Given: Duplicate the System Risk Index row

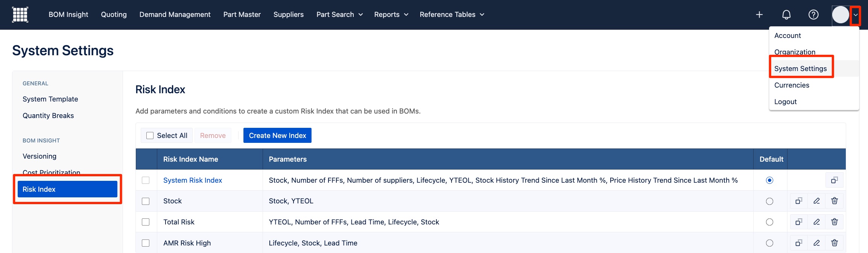Looking at the screenshot, I should click(x=834, y=180).
